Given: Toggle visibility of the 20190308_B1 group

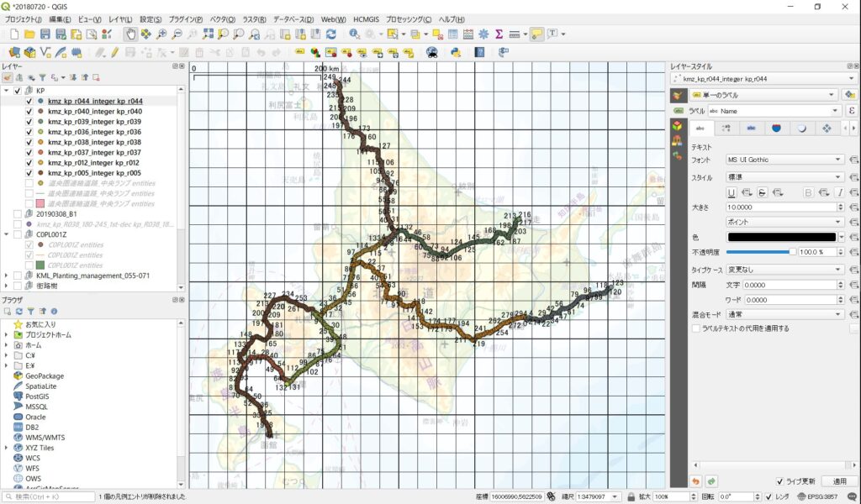Looking at the screenshot, I should [18, 214].
